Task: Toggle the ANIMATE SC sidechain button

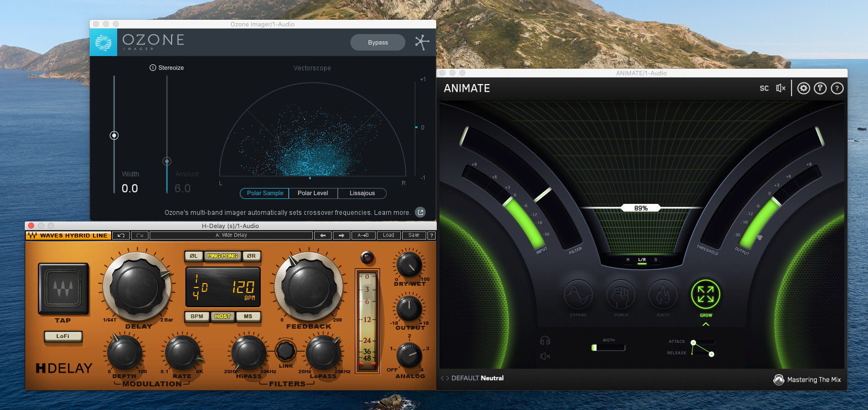Action: click(x=764, y=88)
